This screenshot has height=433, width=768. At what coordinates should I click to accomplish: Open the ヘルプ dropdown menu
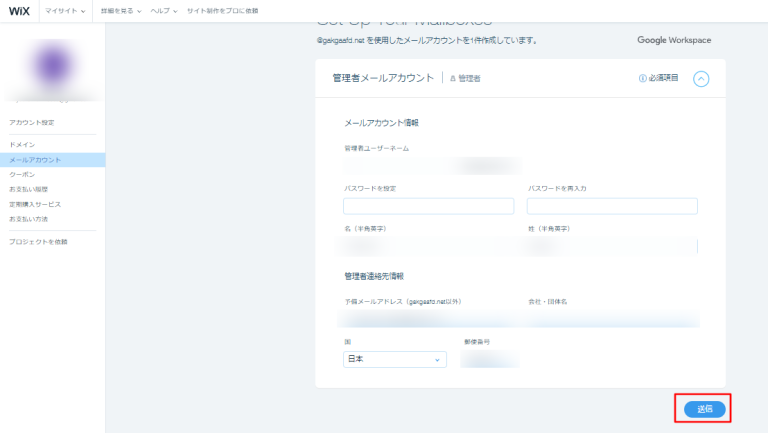click(164, 10)
